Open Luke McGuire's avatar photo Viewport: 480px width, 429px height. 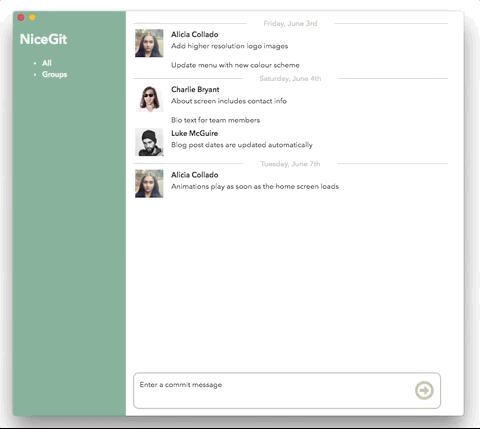tap(149, 142)
